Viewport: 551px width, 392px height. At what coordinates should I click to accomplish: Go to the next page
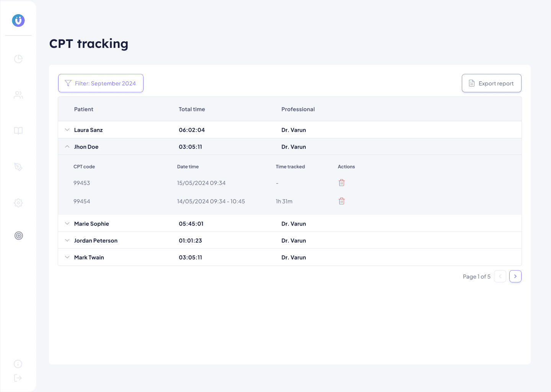point(515,276)
